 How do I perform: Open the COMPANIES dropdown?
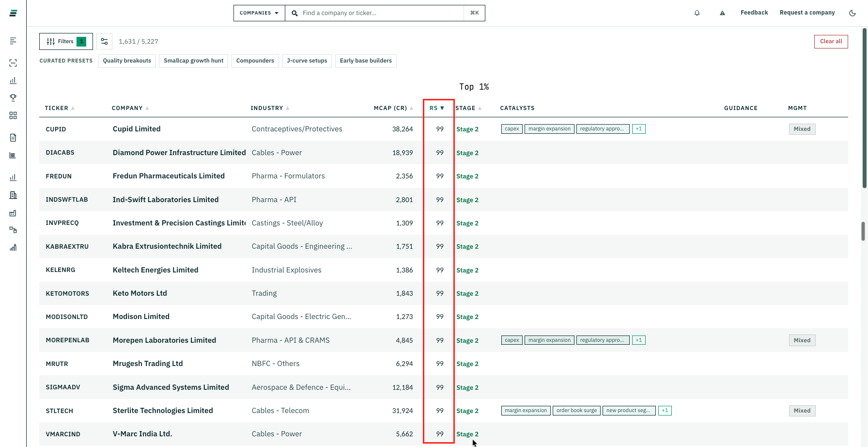point(259,13)
